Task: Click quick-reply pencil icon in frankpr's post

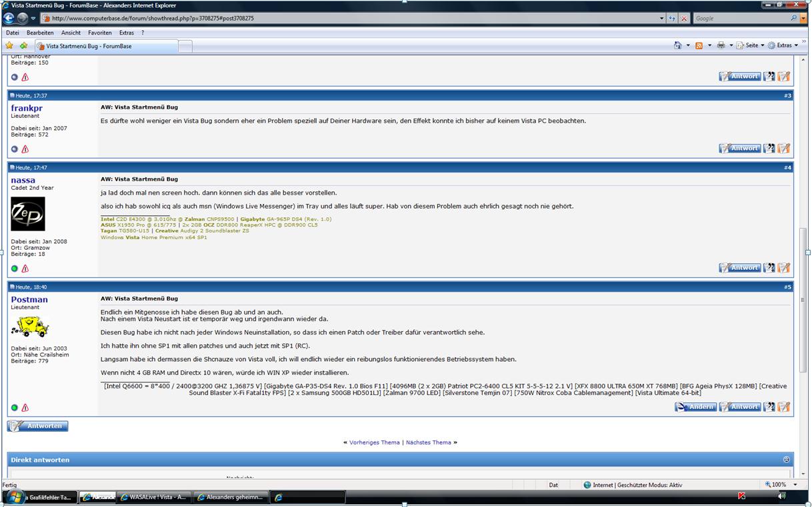Action: click(x=784, y=148)
